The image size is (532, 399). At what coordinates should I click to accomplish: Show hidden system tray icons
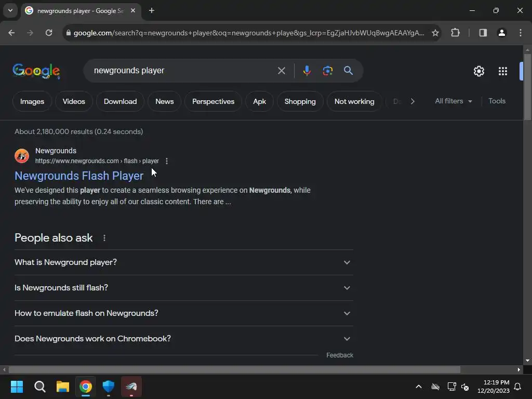pyautogui.click(x=419, y=387)
